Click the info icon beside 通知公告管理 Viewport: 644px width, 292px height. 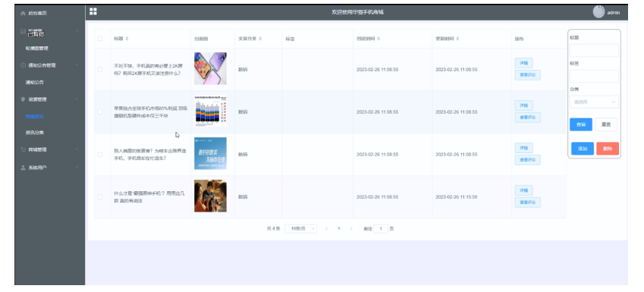coord(23,65)
